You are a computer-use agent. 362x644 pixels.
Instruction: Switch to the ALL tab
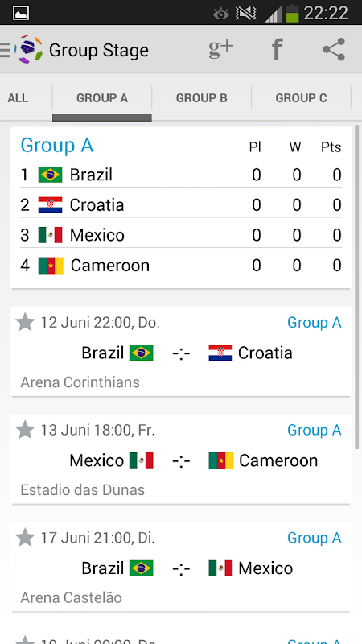pos(18,98)
